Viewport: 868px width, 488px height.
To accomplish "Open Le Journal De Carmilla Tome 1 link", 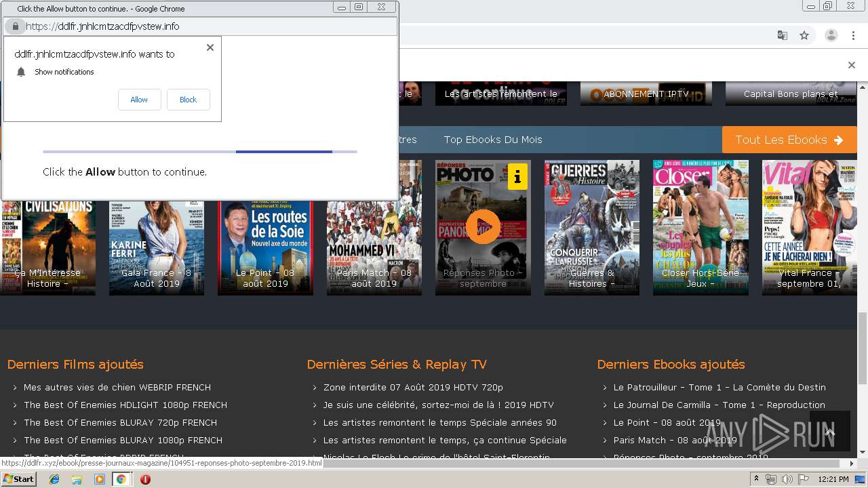I will pyautogui.click(x=719, y=405).
